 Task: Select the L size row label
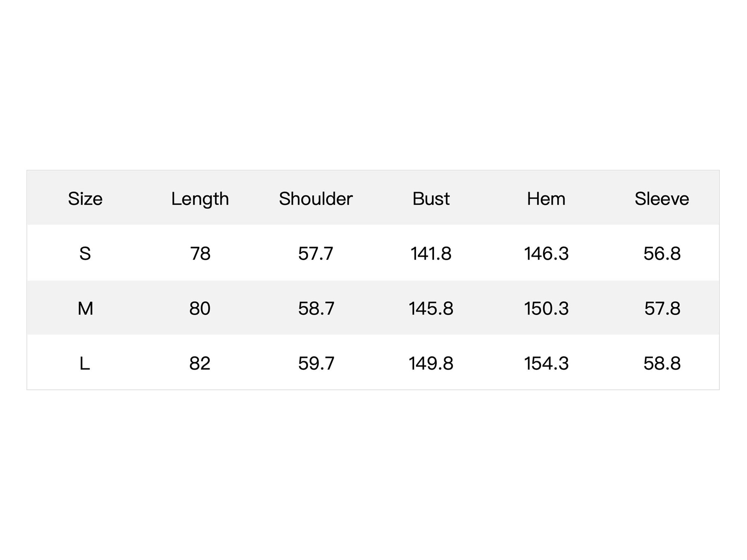click(85, 363)
